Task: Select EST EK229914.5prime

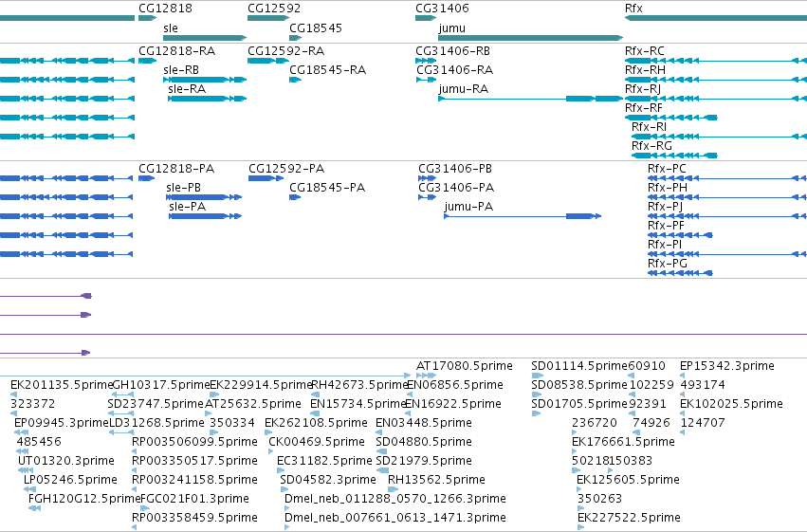Action: pos(262,385)
